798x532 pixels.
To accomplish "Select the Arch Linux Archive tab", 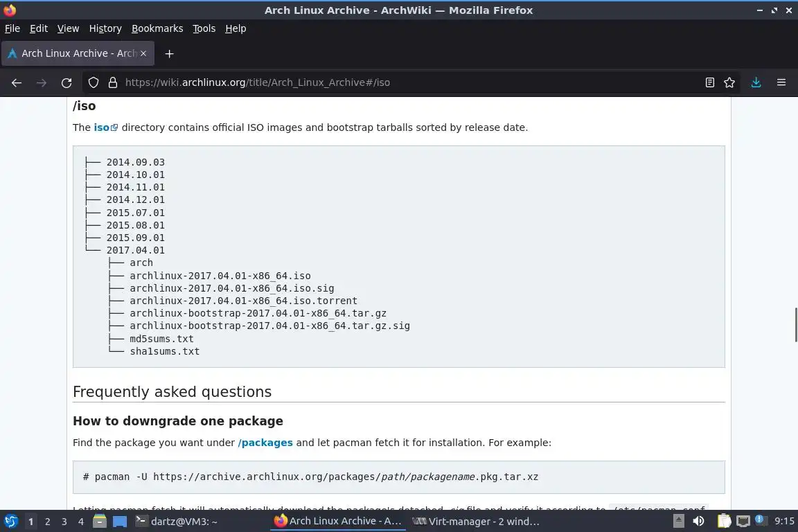I will point(78,53).
